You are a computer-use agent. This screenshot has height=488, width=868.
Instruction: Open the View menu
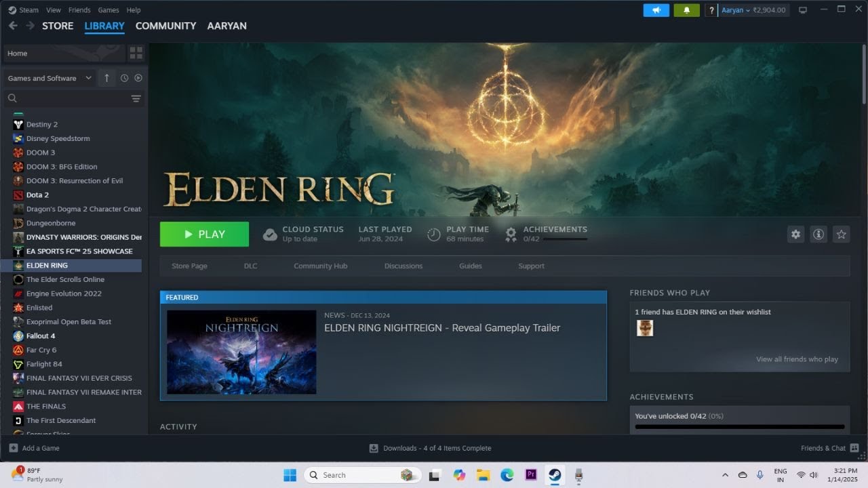coord(54,10)
